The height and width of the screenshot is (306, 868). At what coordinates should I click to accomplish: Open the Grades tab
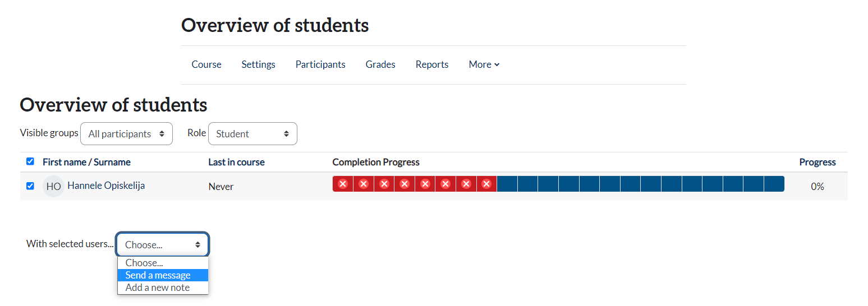[x=380, y=64]
